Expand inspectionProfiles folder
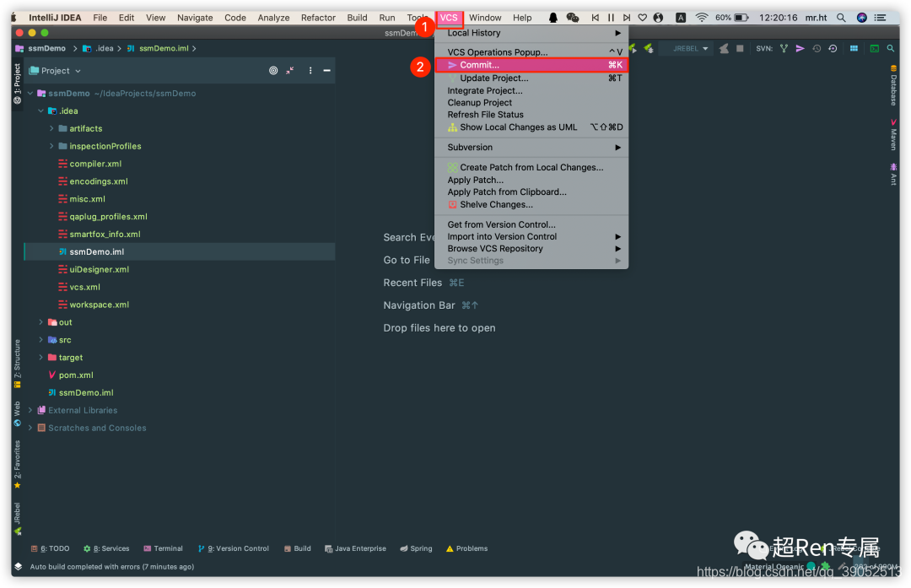 pos(51,146)
